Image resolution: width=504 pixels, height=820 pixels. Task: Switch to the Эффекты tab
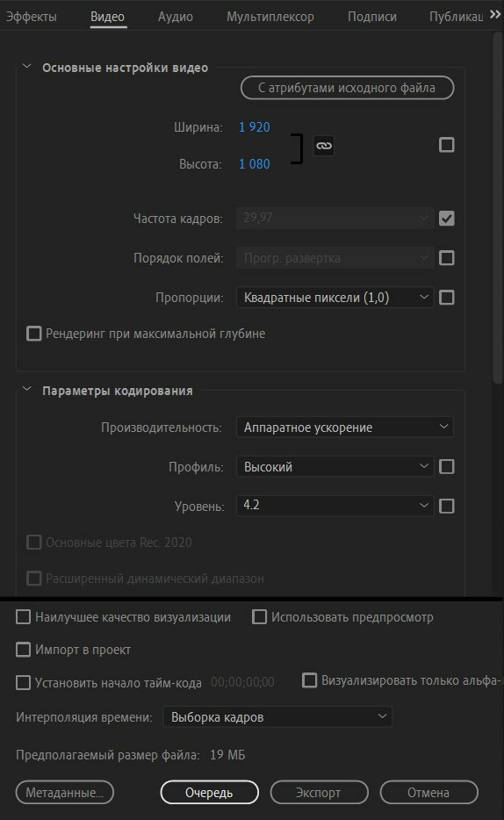(x=31, y=17)
